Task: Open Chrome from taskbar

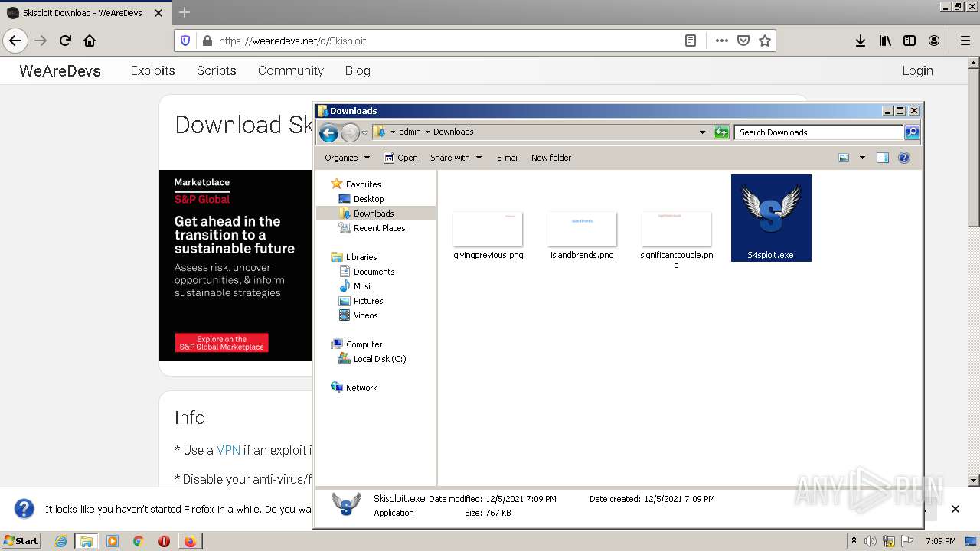Action: 138,541
